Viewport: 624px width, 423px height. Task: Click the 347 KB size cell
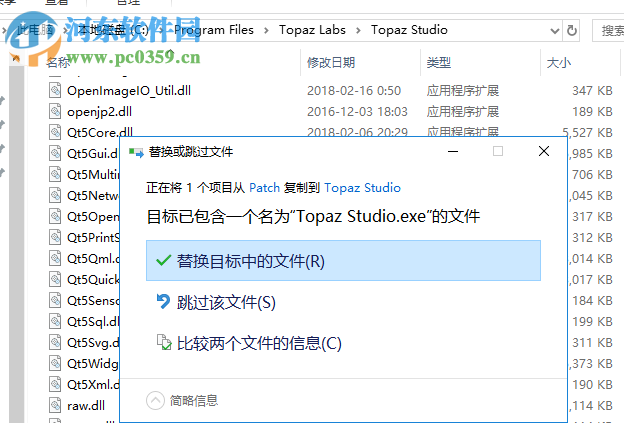click(x=592, y=91)
